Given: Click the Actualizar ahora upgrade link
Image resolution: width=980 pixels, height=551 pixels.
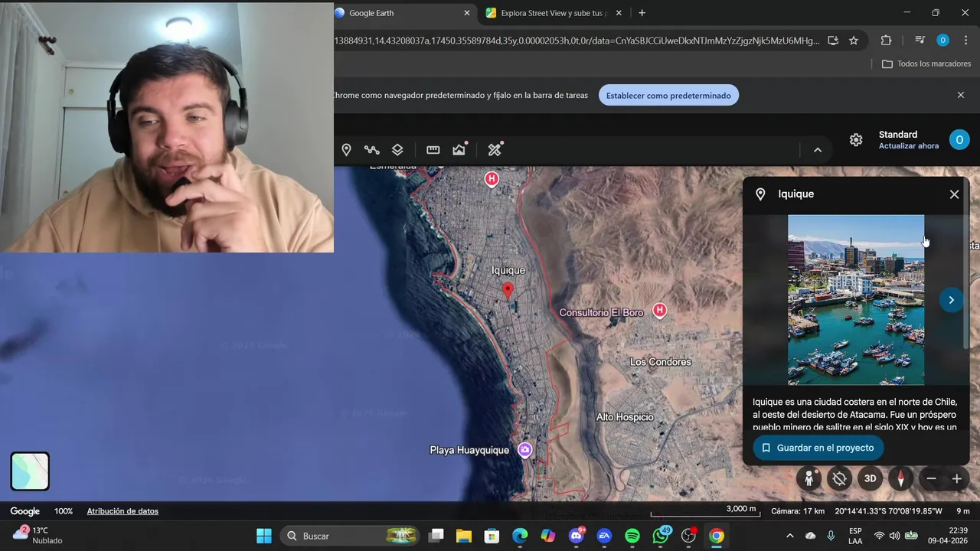Looking at the screenshot, I should tap(909, 146).
